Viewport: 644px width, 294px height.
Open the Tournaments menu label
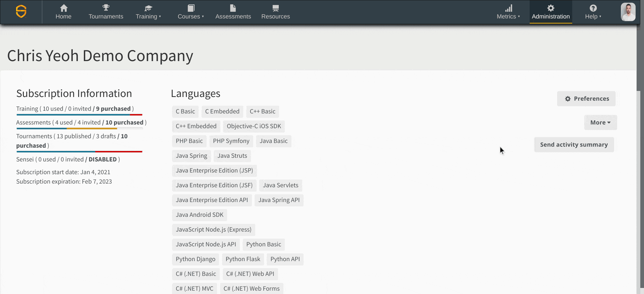[x=106, y=16]
